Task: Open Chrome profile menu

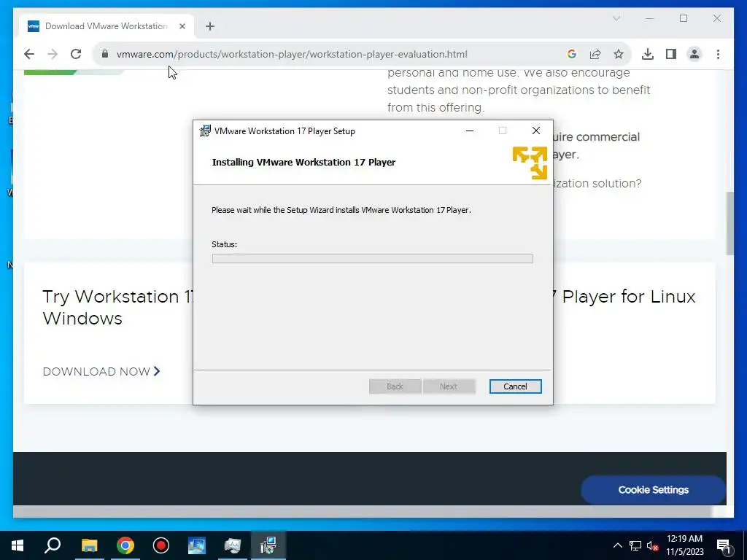Action: 694,54
